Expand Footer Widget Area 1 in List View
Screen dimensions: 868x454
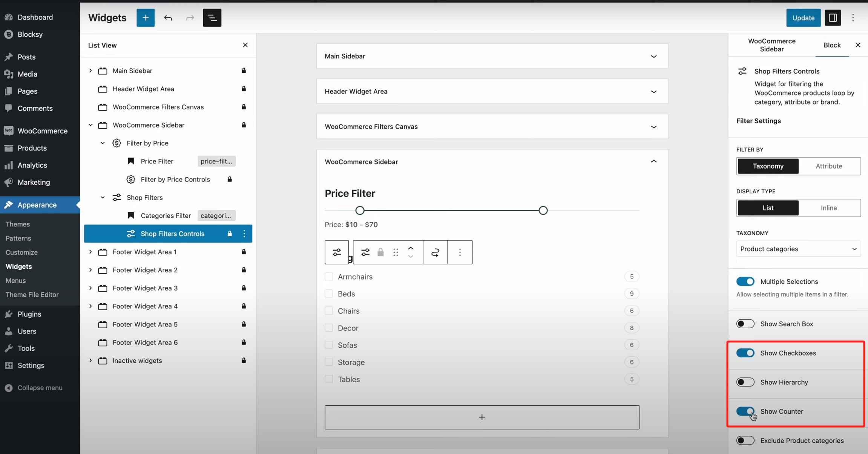[90, 252]
